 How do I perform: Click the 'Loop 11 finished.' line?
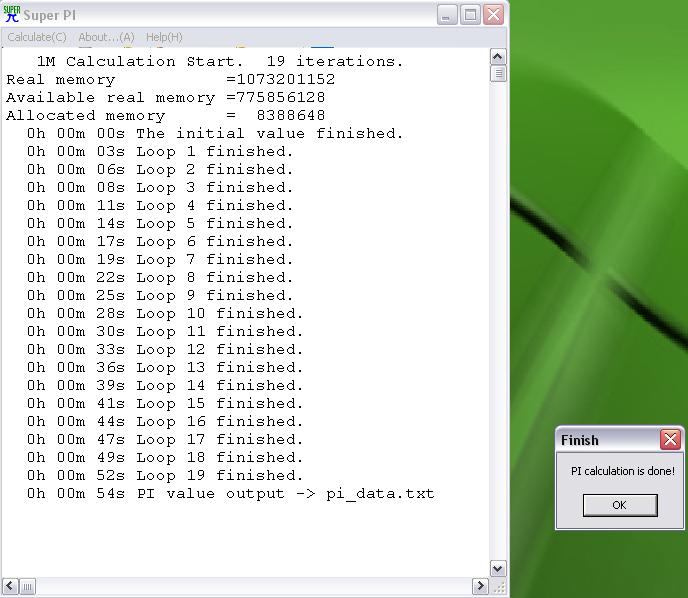(165, 331)
